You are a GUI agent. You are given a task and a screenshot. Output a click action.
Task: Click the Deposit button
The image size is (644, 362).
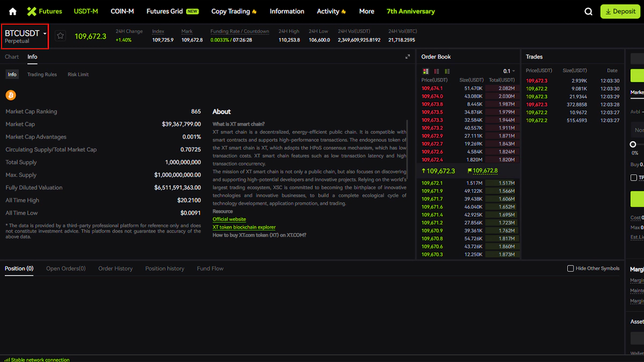[620, 11]
